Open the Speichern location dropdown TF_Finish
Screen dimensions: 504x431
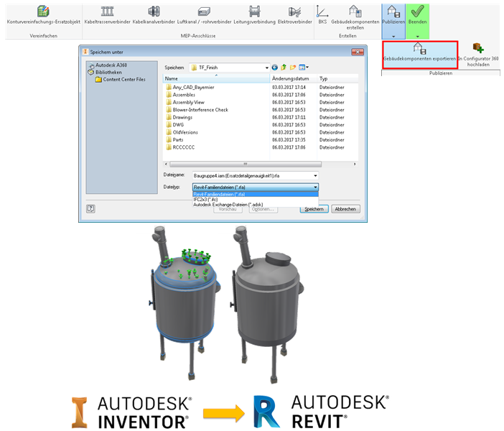click(x=229, y=68)
